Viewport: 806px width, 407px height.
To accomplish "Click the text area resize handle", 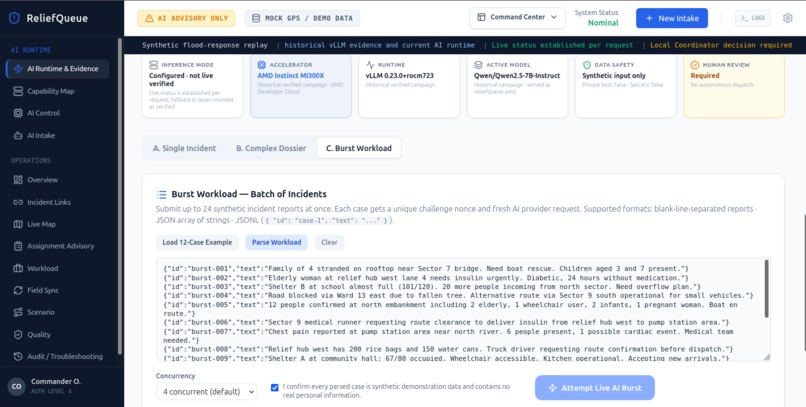I will coord(766,357).
